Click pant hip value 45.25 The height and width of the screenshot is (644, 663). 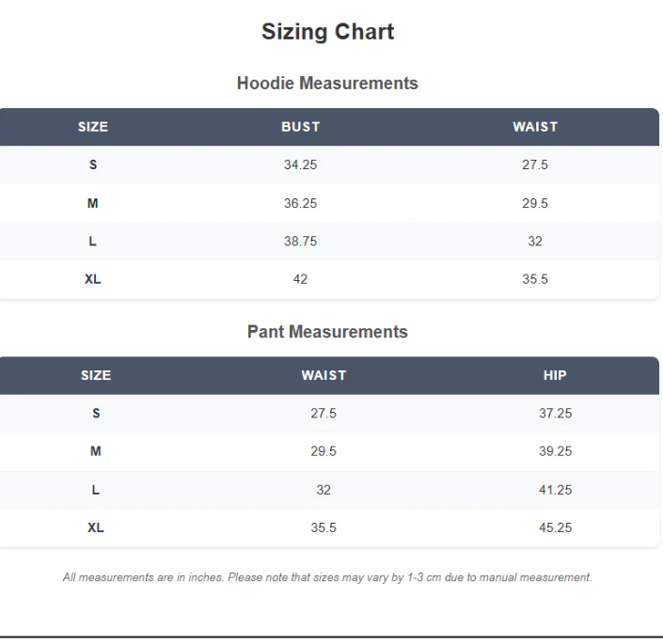tap(555, 528)
